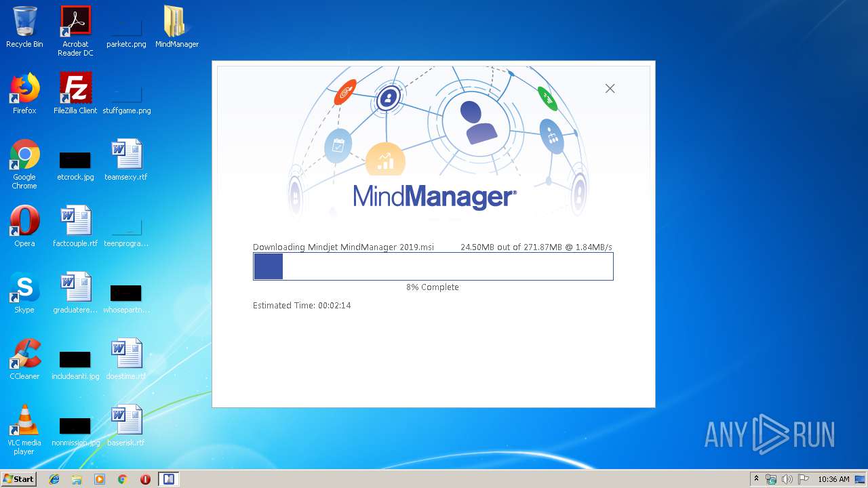
Task: Launch Opera from the taskbar
Action: click(145, 479)
